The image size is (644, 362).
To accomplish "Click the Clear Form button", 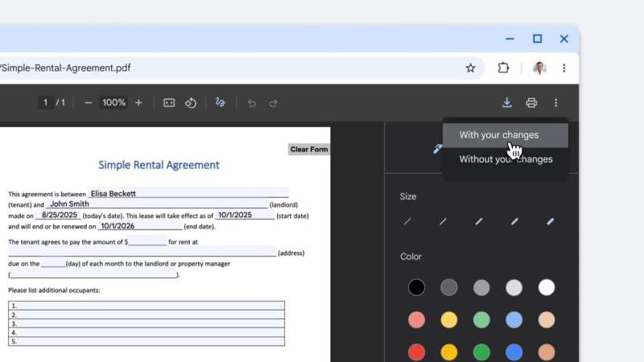I will point(309,150).
